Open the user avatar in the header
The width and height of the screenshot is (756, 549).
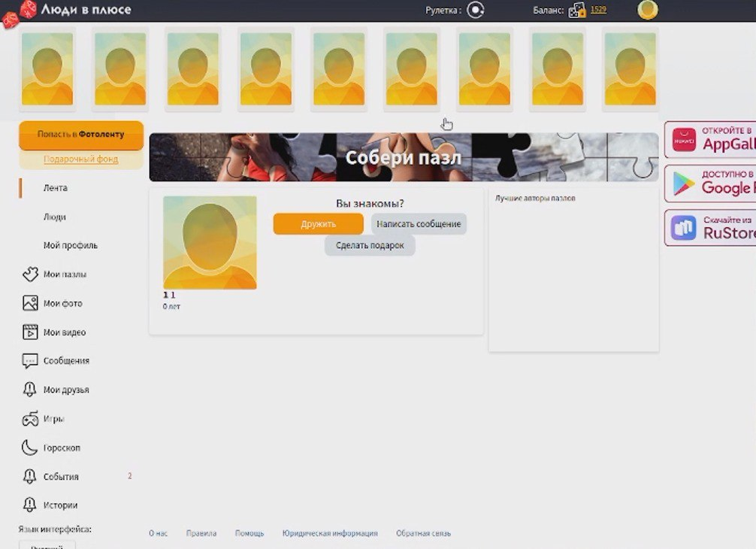pyautogui.click(x=648, y=10)
